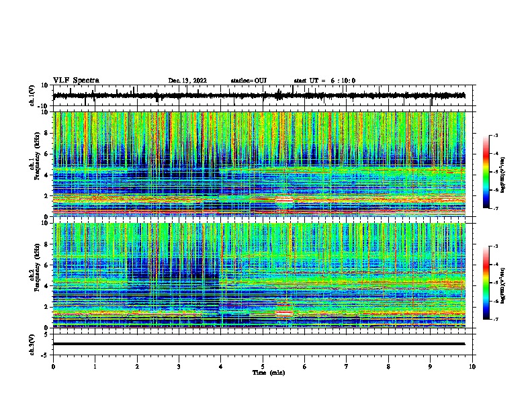Viewport: 532px width, 411px height.
Task: Select the ch.1 spectrogram color bar
Action: pos(486,172)
